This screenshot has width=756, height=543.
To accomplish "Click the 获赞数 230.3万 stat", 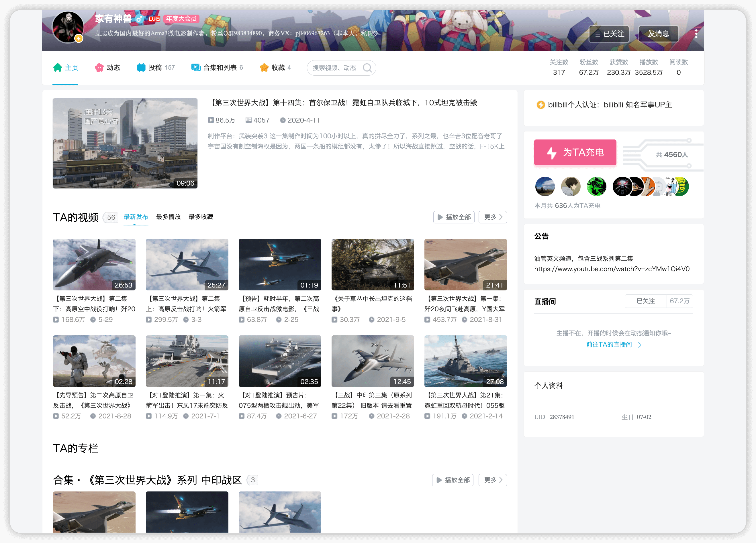I will point(619,67).
